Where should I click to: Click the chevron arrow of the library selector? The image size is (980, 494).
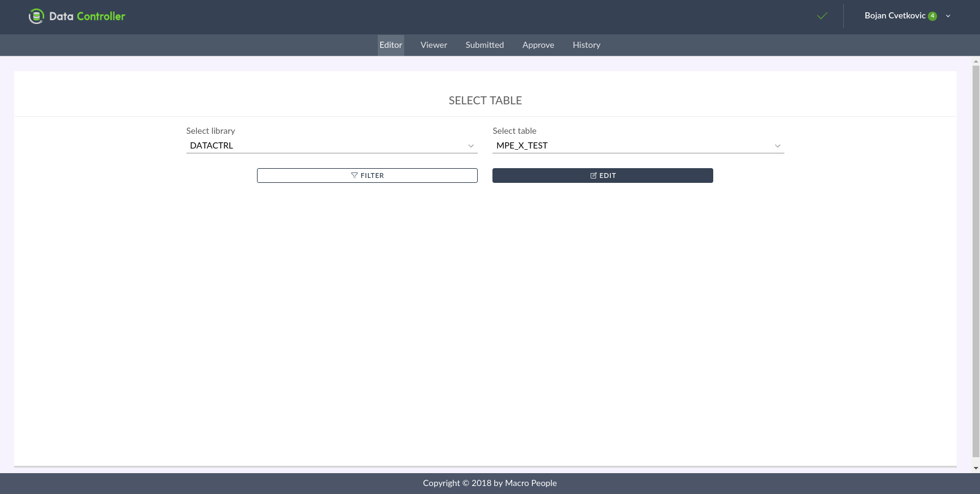click(x=471, y=146)
